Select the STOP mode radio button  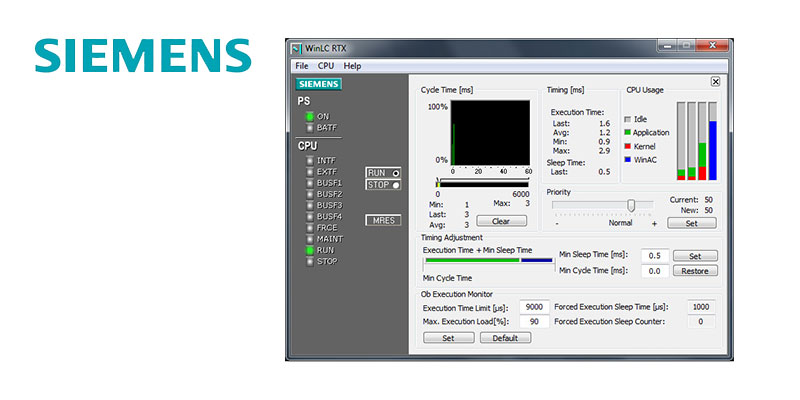[396, 185]
